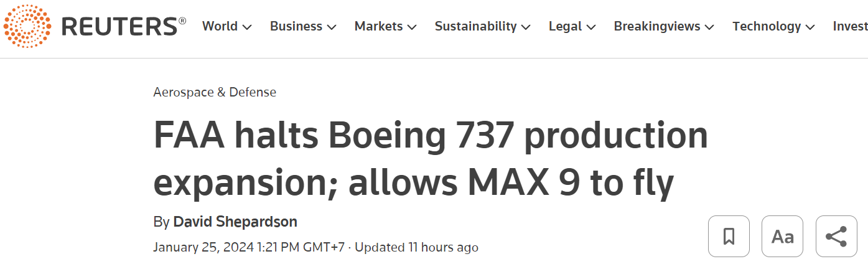Expand the World dropdown chevron
Image resolution: width=868 pixels, height=264 pixels.
247,27
